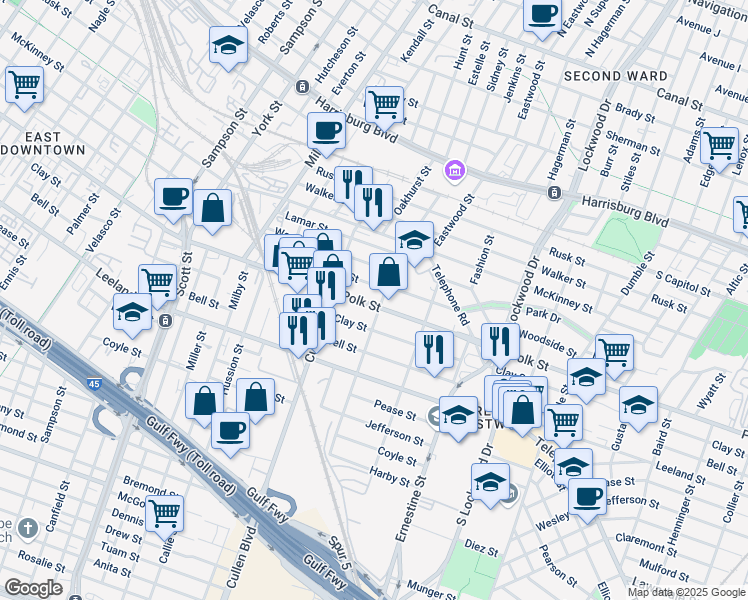Click the restaurant marker near Bell St and Cullen

(x=298, y=334)
